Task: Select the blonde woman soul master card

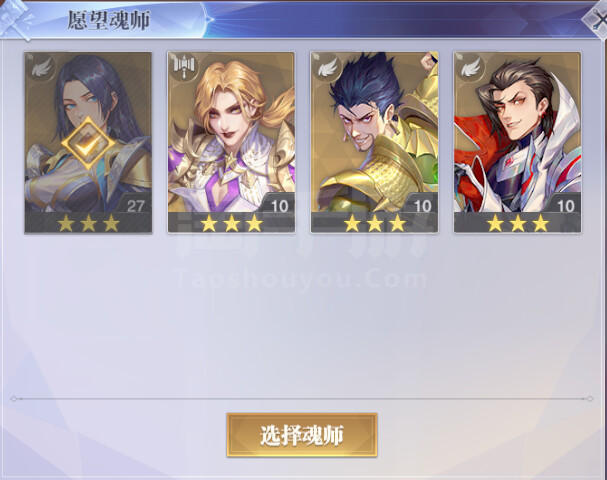Action: point(231,142)
